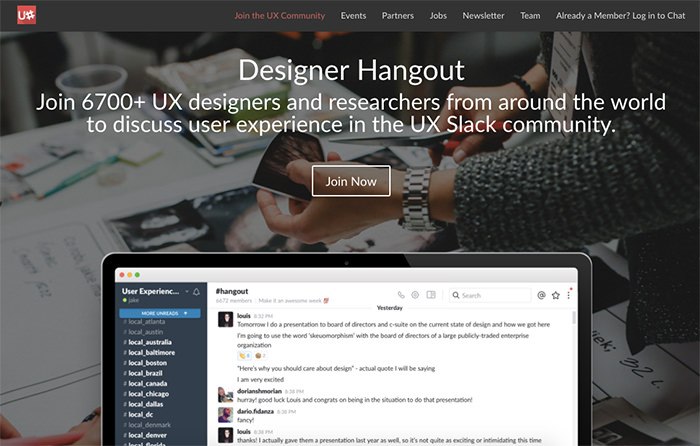Click Already a Member? Log in to Chat
This screenshot has height=446, width=700.
pos(621,16)
